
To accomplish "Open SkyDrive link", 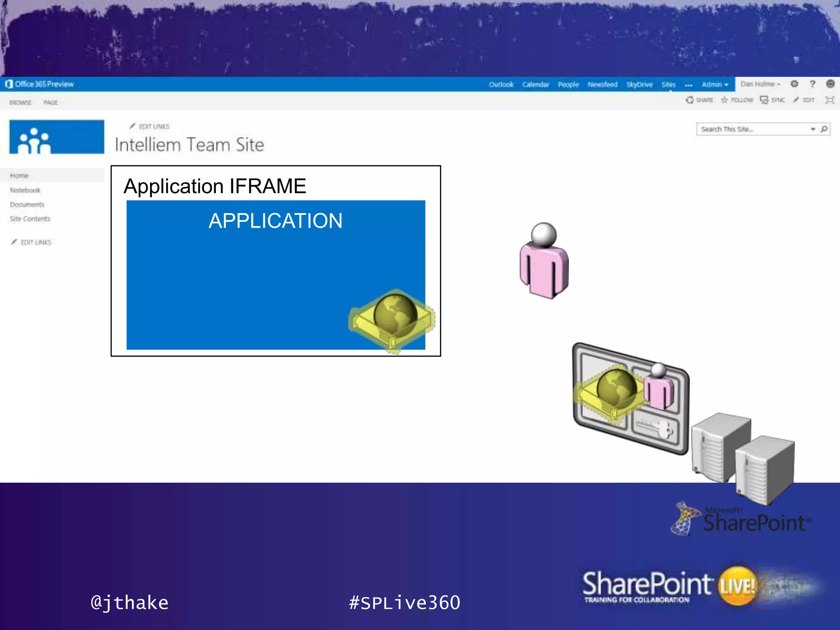I will pos(639,84).
